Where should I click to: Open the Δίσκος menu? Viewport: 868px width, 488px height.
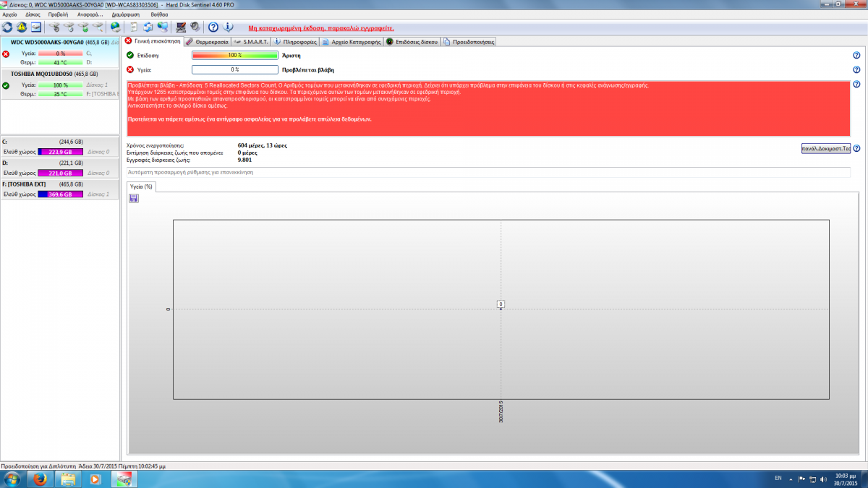pyautogui.click(x=33, y=14)
